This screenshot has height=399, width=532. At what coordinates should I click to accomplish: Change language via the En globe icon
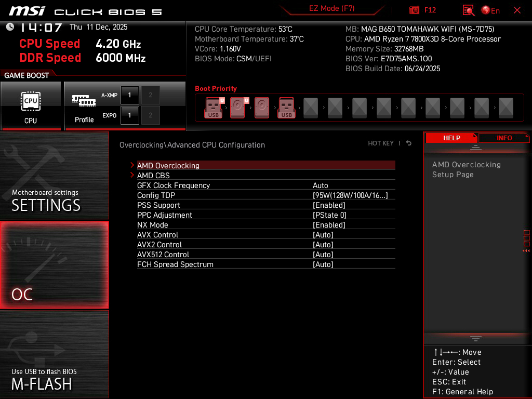[x=490, y=10]
